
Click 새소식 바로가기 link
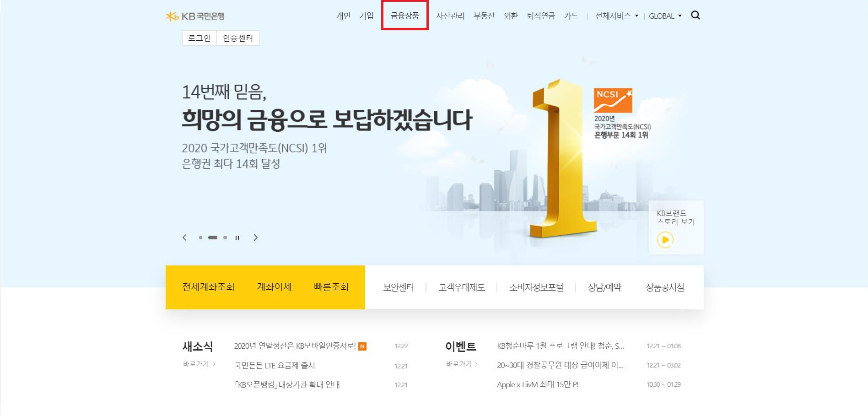(199, 364)
